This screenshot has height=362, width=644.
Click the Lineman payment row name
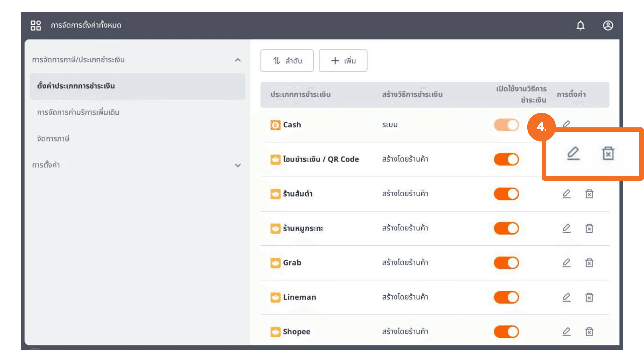299,297
